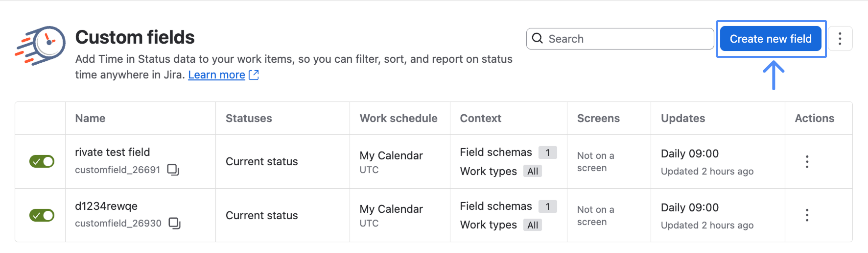Click Field schemas count badge for d1234rewqe
The width and height of the screenshot is (868, 253).
tap(548, 206)
